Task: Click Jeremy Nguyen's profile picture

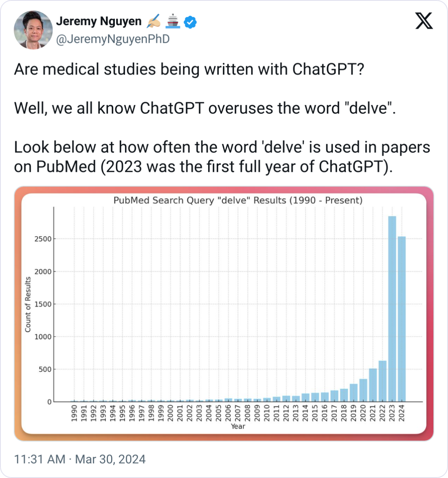Action: click(33, 30)
